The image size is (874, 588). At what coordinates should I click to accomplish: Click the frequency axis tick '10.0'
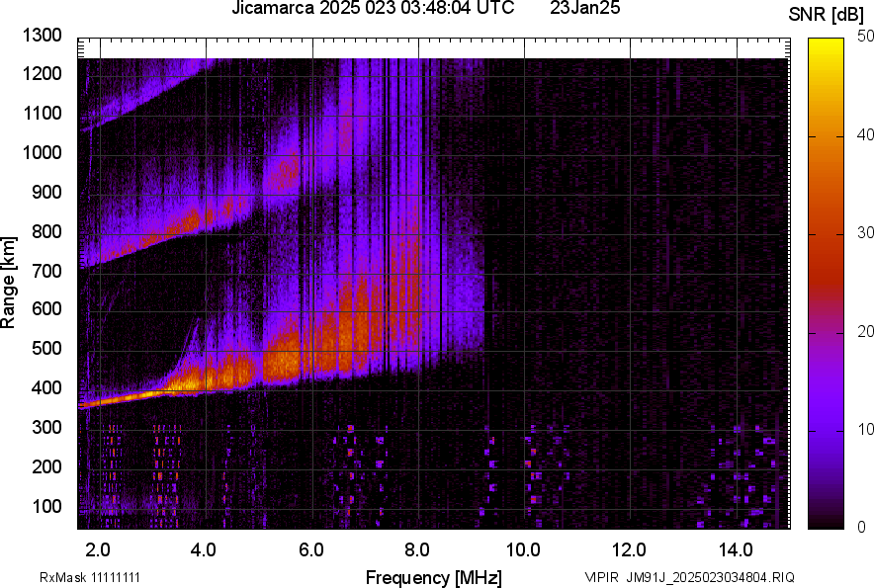pos(523,550)
